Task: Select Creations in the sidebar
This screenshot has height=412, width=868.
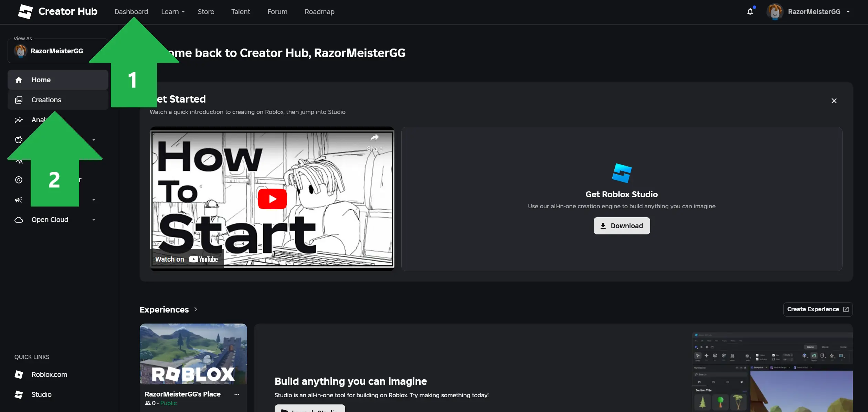Action: click(x=58, y=100)
